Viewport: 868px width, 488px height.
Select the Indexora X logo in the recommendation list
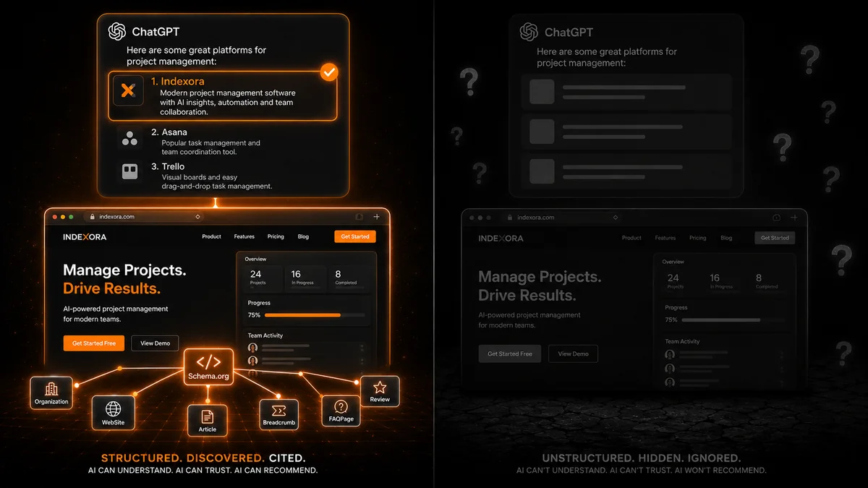tap(128, 90)
